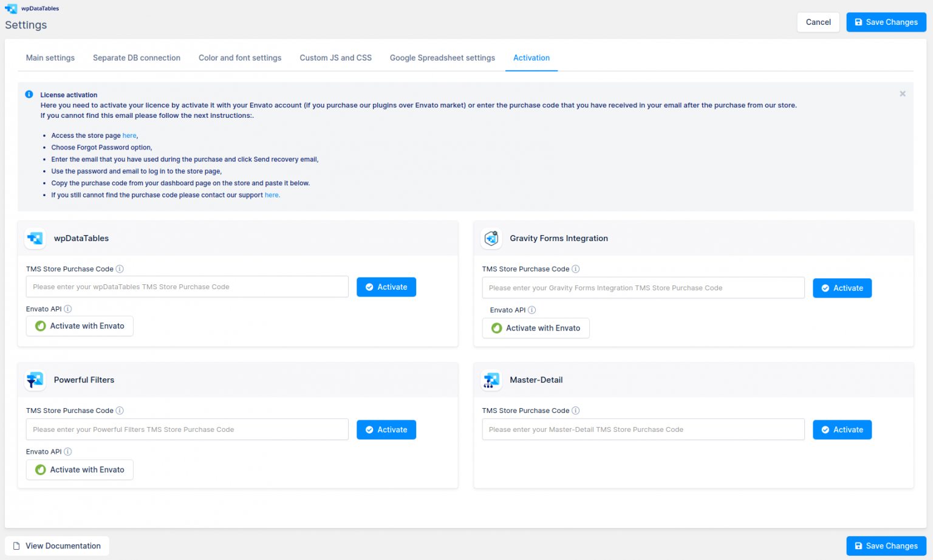Click the Gravity Forms Integration plugin icon
The height and width of the screenshot is (560, 933).
coord(491,239)
